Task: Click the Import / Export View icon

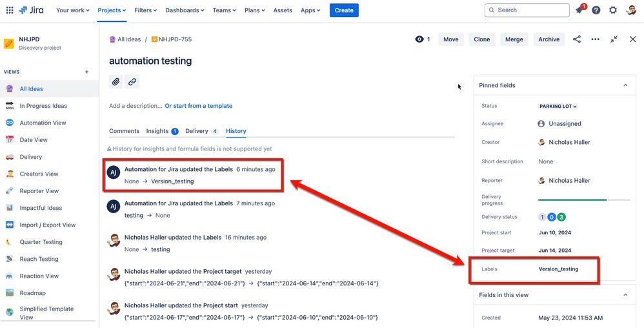Action: (x=10, y=225)
